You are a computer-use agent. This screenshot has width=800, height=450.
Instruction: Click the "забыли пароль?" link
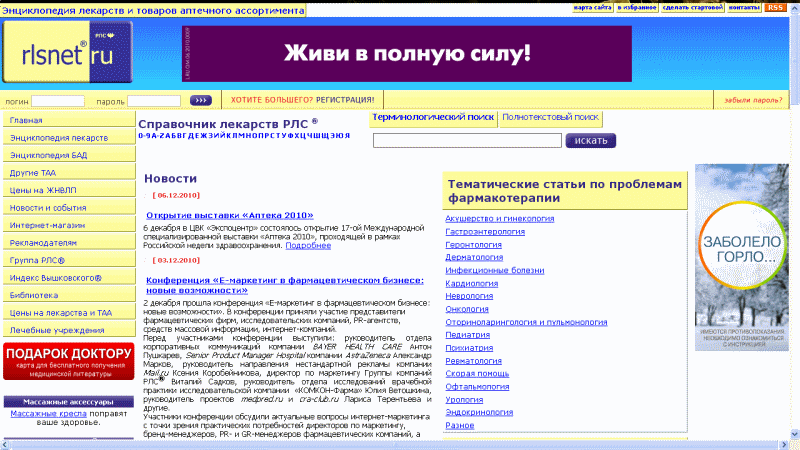753,100
